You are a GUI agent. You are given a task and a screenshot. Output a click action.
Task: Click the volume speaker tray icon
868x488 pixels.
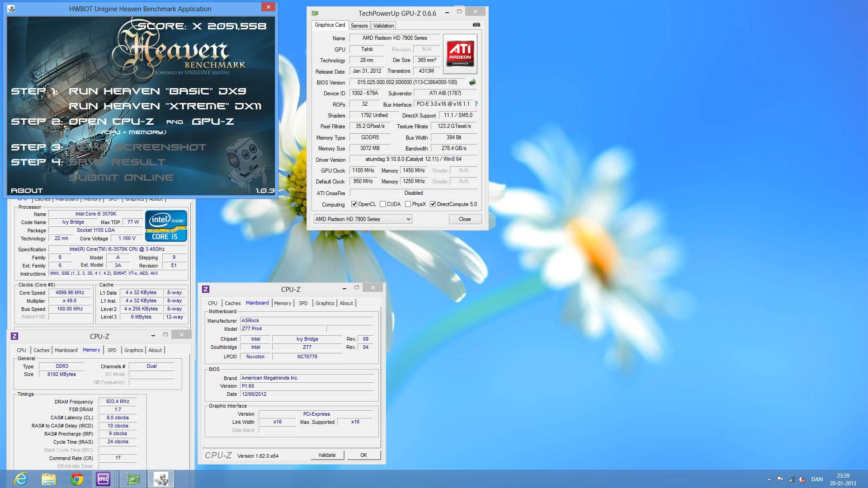click(x=802, y=479)
